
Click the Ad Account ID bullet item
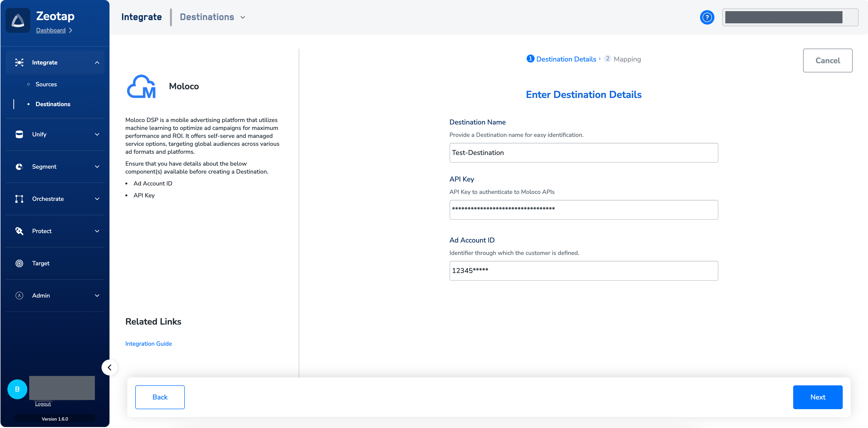point(153,183)
